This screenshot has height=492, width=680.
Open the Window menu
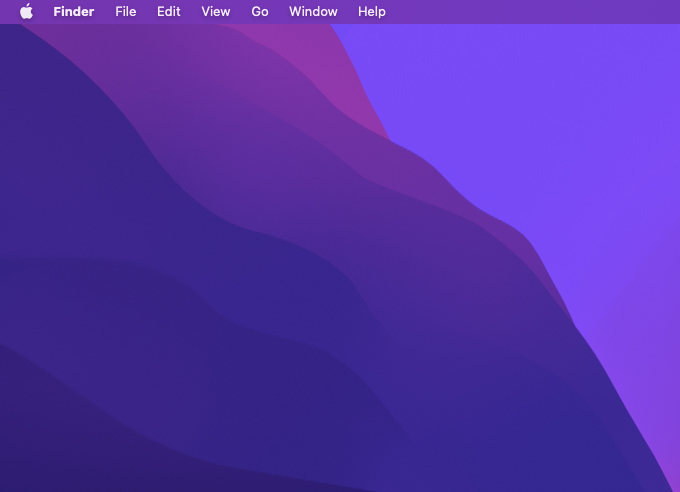tap(313, 12)
